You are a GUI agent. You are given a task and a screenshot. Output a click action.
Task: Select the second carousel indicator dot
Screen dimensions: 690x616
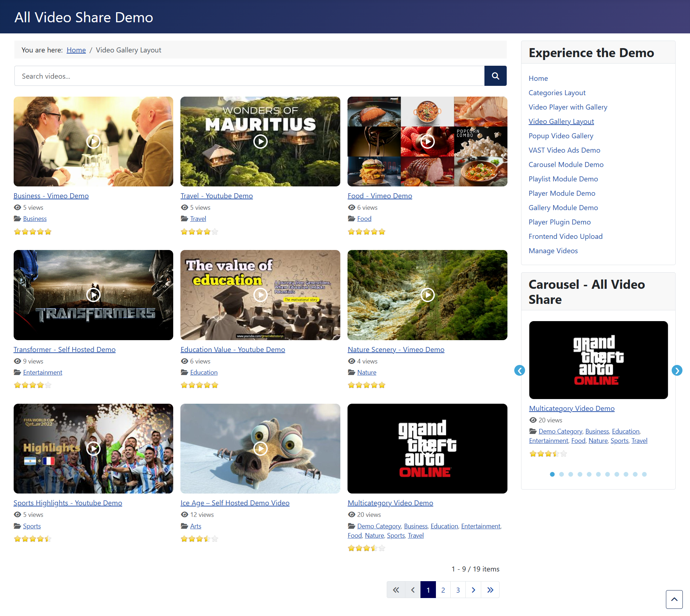click(x=562, y=474)
